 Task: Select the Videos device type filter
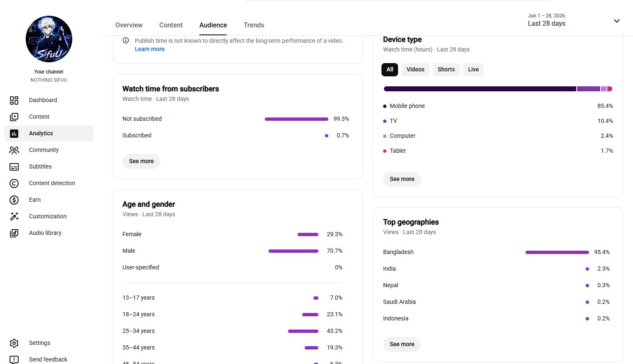pyautogui.click(x=415, y=69)
